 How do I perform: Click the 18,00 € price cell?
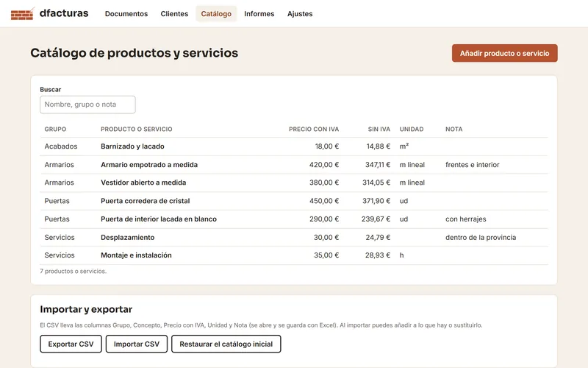(x=326, y=146)
